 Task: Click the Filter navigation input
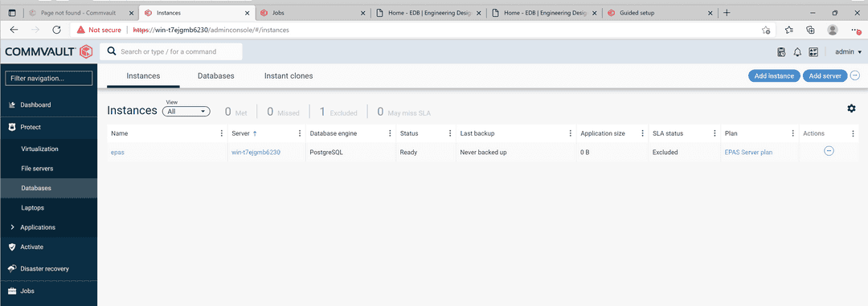(49, 79)
